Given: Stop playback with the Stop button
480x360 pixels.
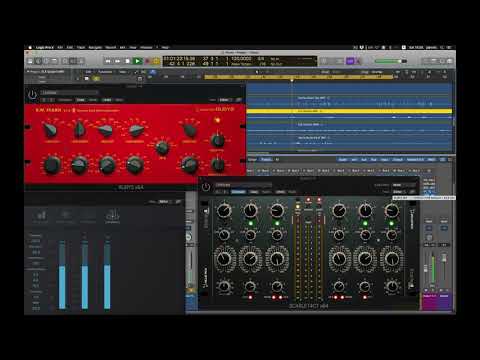Looking at the screenshot, I should pos(127,61).
